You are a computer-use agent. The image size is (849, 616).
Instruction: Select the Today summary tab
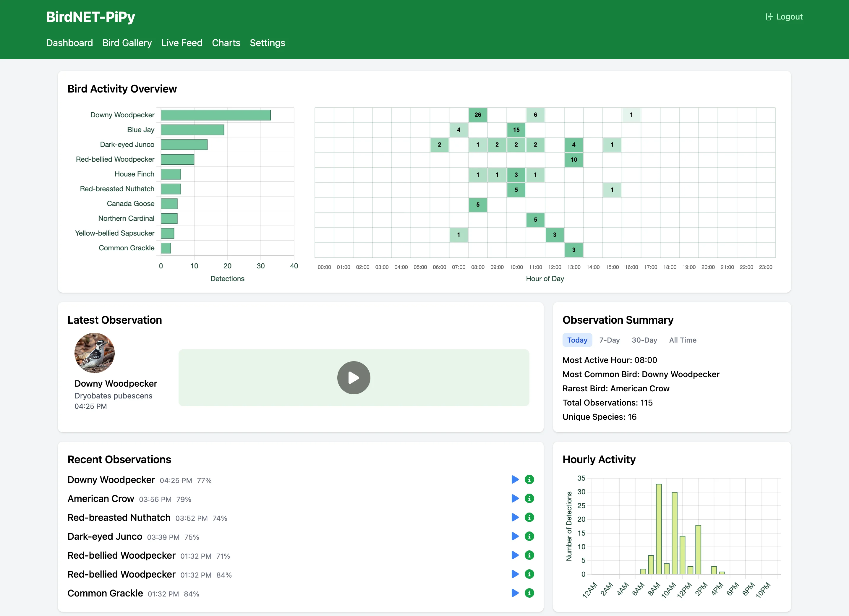coord(577,340)
